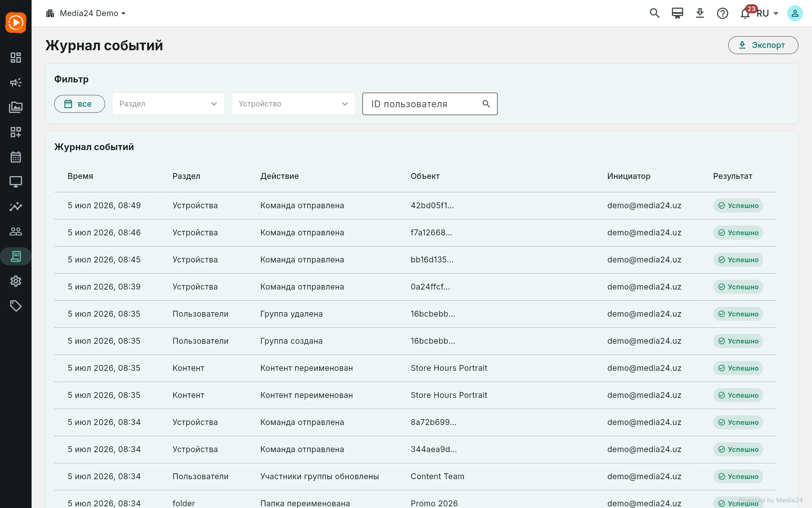Click Команда отправлена in 08:45 row
This screenshot has height=508, width=812.
(302, 260)
